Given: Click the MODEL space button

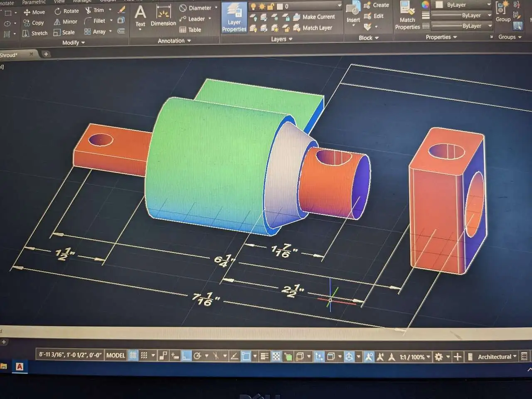Looking at the screenshot, I should tap(116, 355).
